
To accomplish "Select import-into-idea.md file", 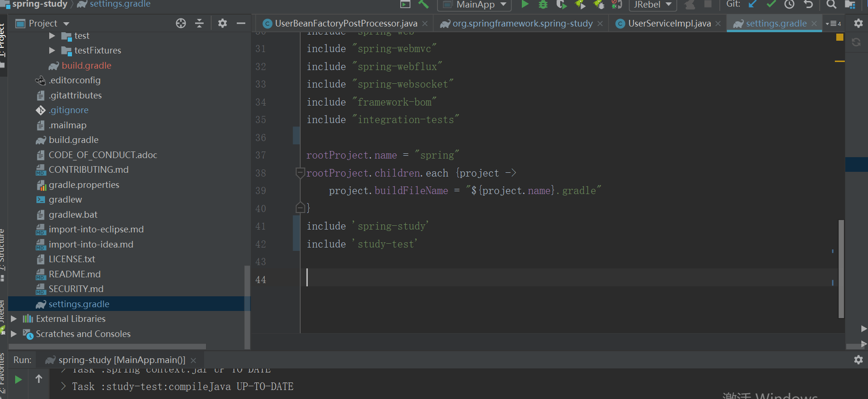I will pyautogui.click(x=91, y=245).
